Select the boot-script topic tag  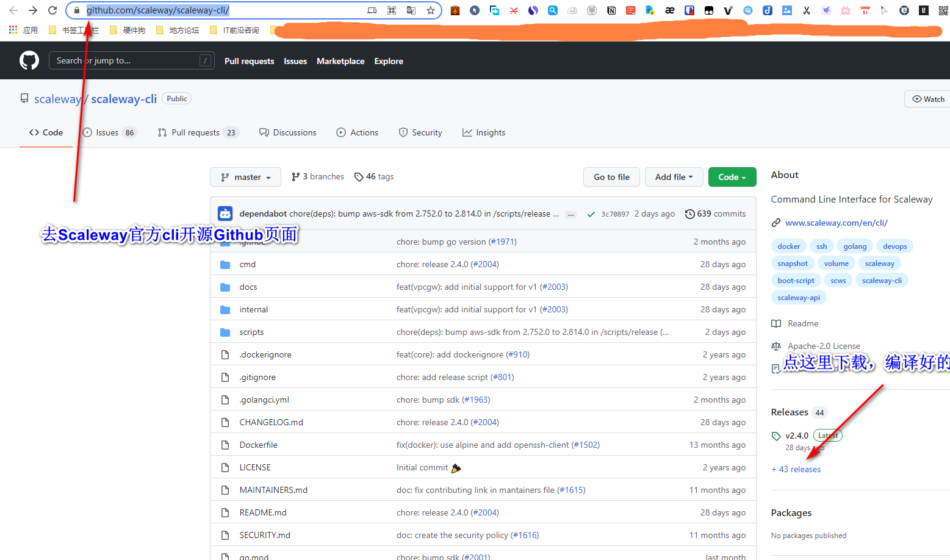tap(796, 281)
